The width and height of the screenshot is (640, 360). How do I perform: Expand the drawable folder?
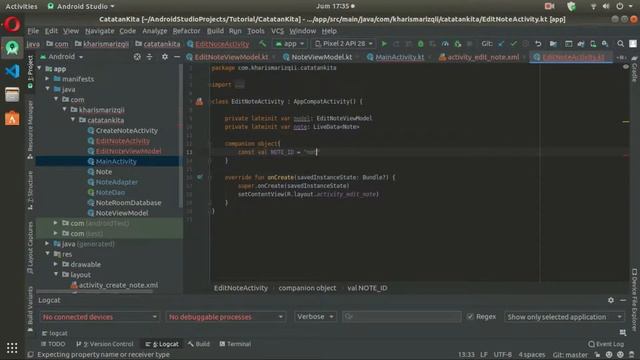[56, 264]
